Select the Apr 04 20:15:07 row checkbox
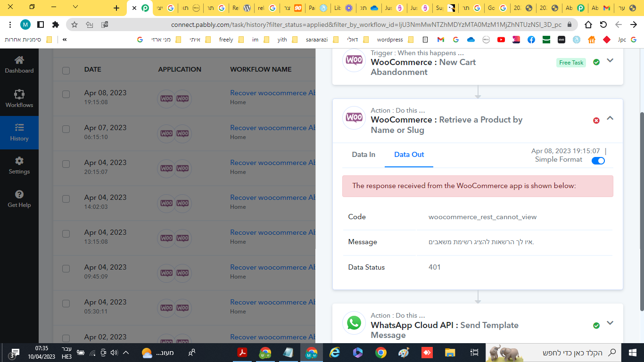This screenshot has height=362, width=644. click(x=66, y=164)
